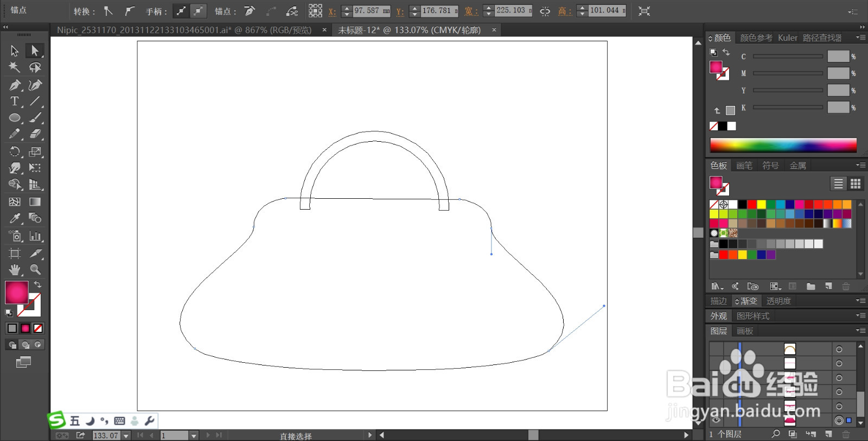Select the Type tool
Image resolution: width=868 pixels, height=441 pixels.
15,101
